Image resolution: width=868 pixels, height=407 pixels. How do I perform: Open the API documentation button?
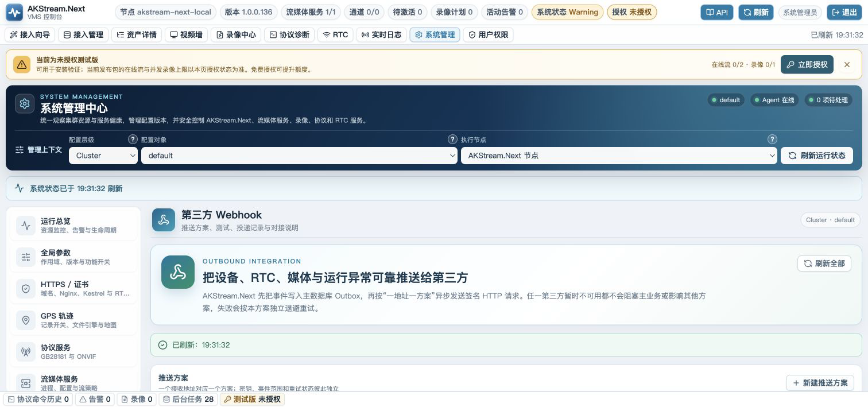click(x=717, y=12)
